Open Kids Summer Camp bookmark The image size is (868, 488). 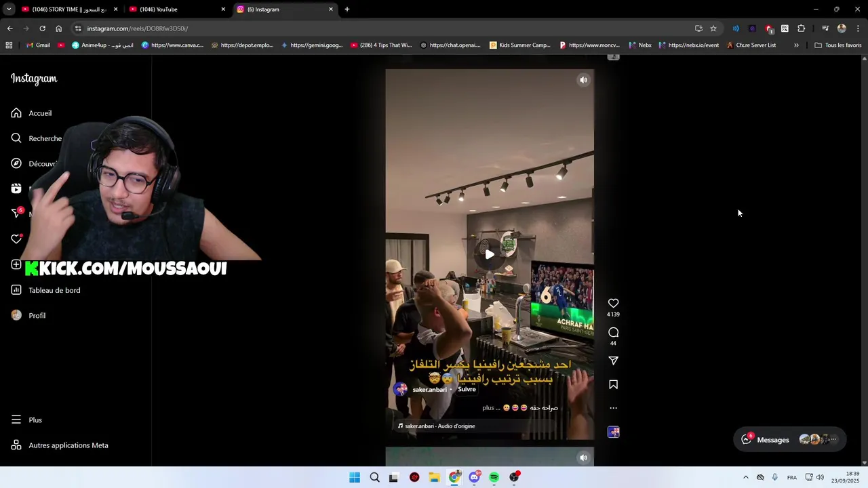click(x=520, y=45)
